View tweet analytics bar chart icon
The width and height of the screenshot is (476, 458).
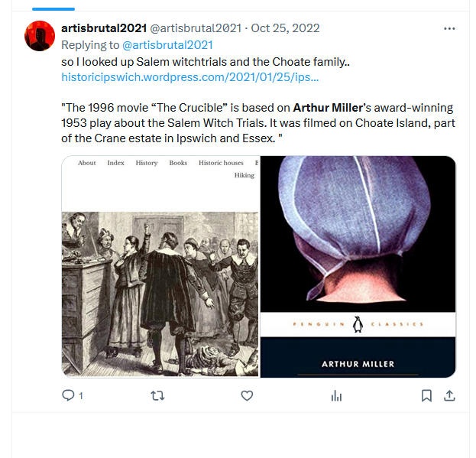[x=336, y=396]
